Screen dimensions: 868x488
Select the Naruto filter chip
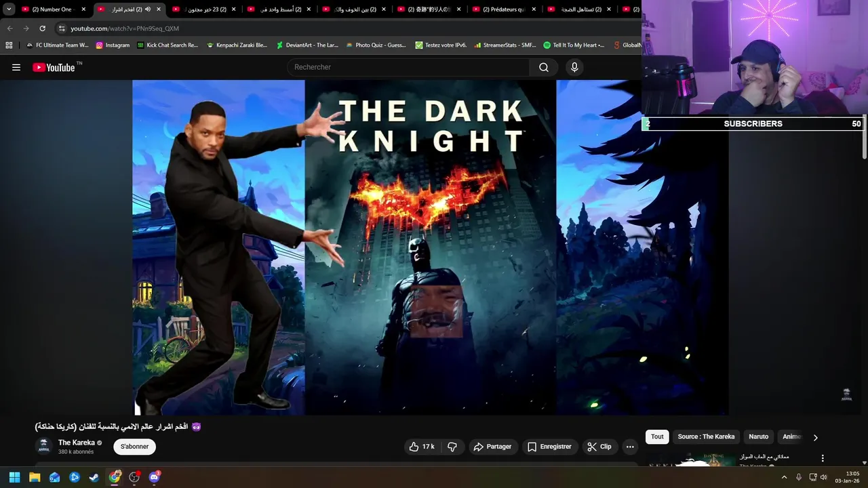click(758, 437)
